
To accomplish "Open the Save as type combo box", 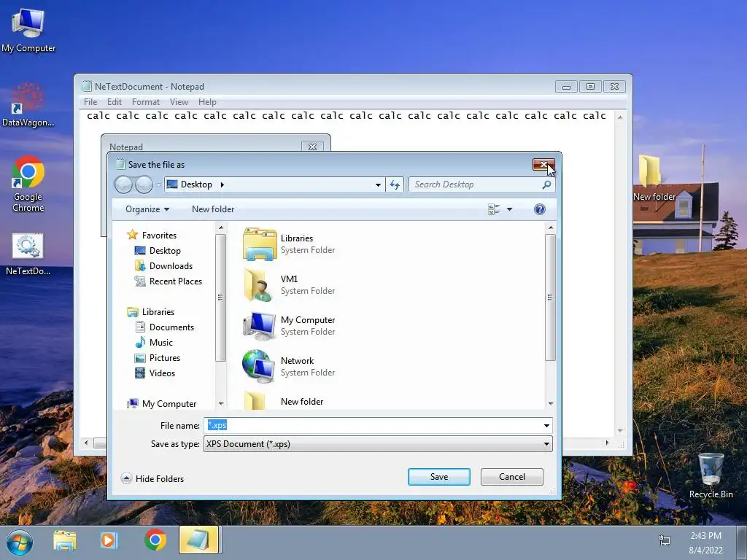I will (378, 444).
